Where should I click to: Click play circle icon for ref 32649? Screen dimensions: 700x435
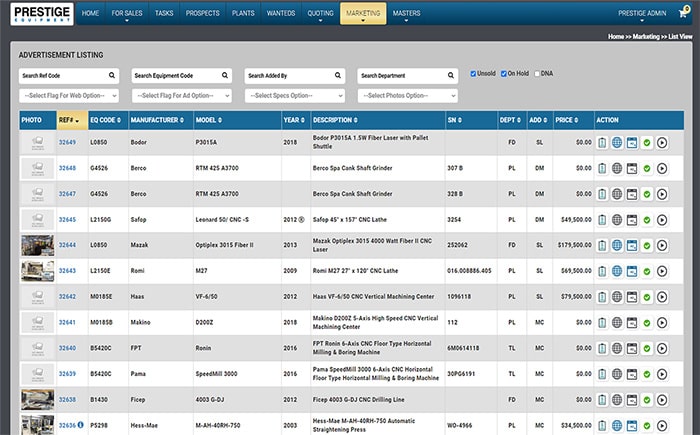tap(662, 142)
